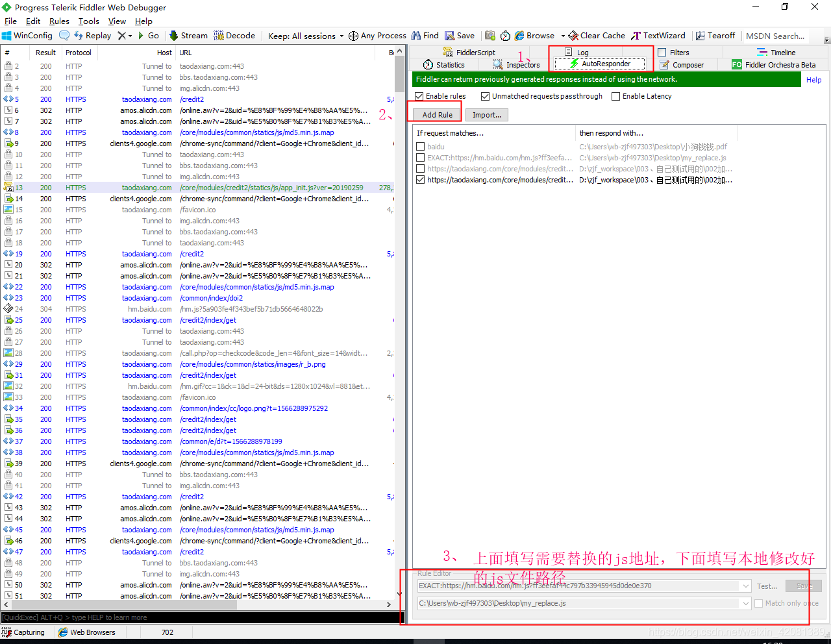Click Test... in Rule Editor
The width and height of the screenshot is (831, 644).
(x=767, y=586)
